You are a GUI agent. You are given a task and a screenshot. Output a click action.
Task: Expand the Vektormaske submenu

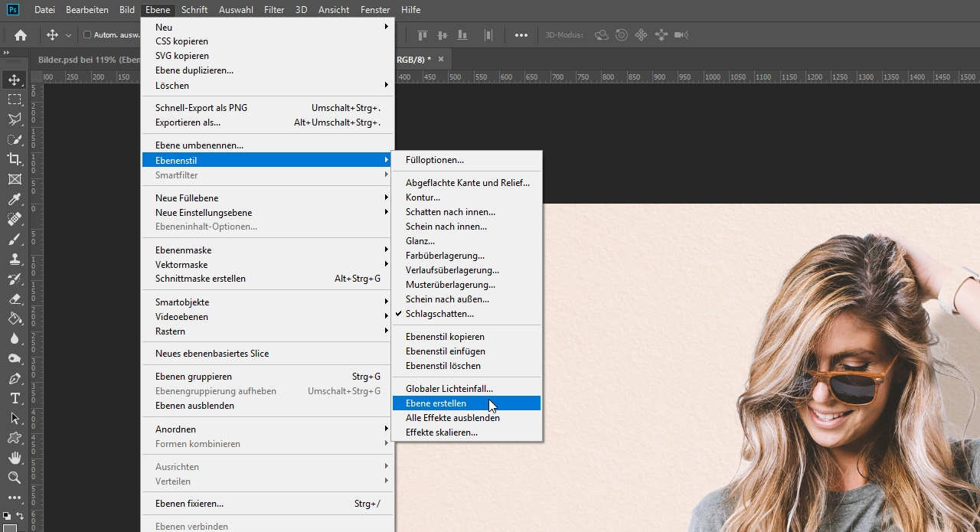tap(268, 264)
